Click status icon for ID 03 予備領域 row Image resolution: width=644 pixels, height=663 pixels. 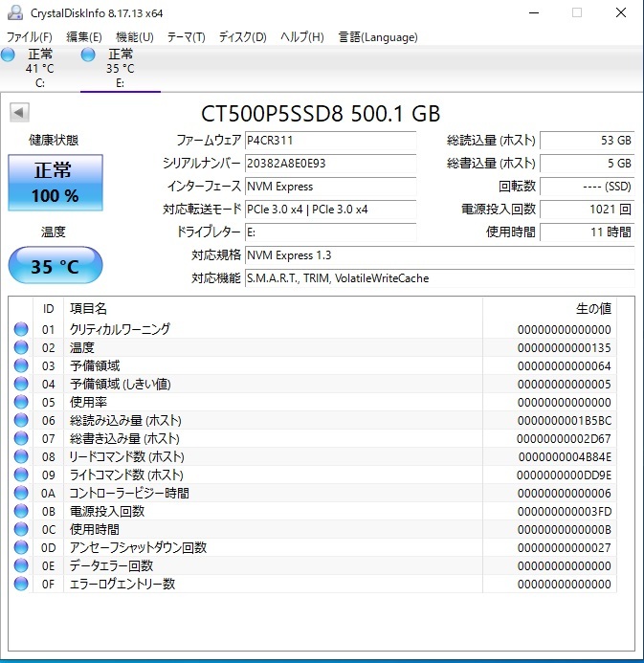pos(21,365)
